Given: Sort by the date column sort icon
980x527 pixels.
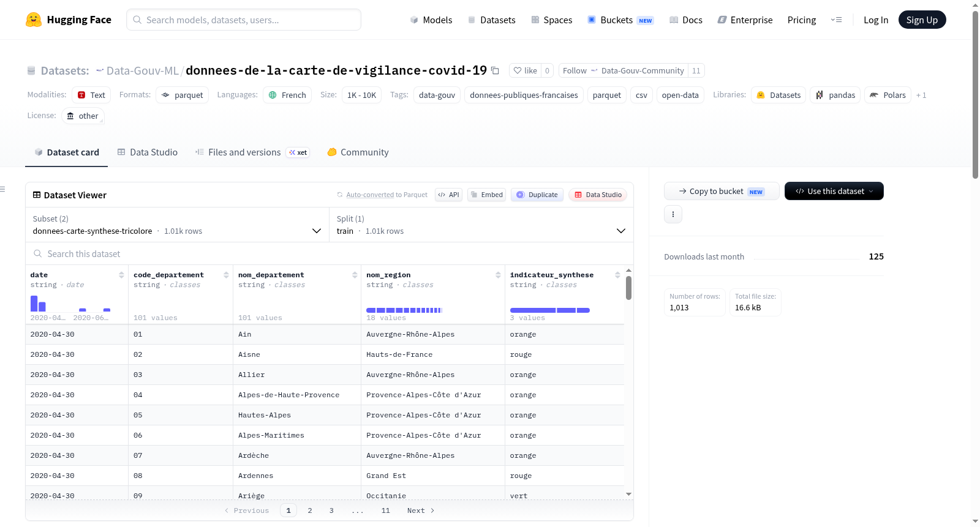Looking at the screenshot, I should (x=121, y=275).
